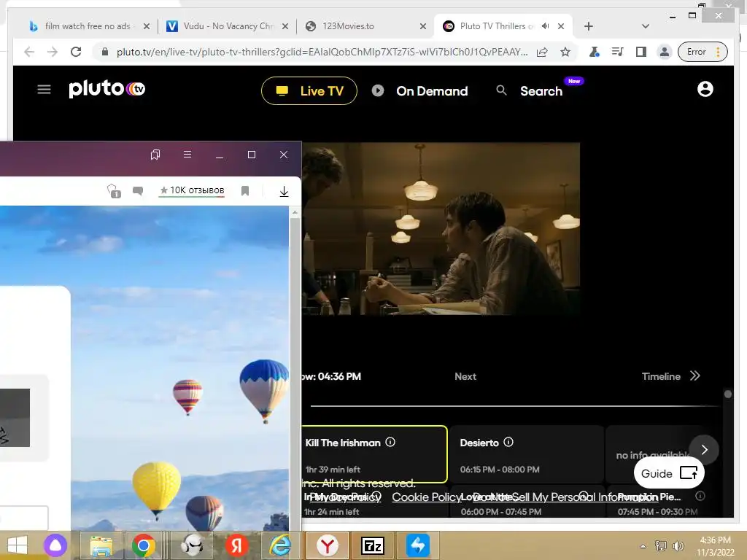Reload the Pluto TV page

click(76, 52)
